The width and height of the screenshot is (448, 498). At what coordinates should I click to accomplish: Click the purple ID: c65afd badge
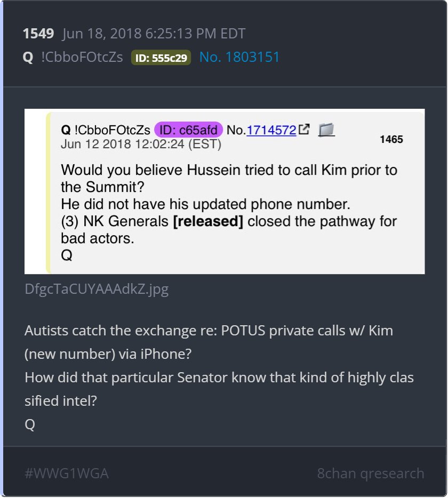pyautogui.click(x=188, y=130)
